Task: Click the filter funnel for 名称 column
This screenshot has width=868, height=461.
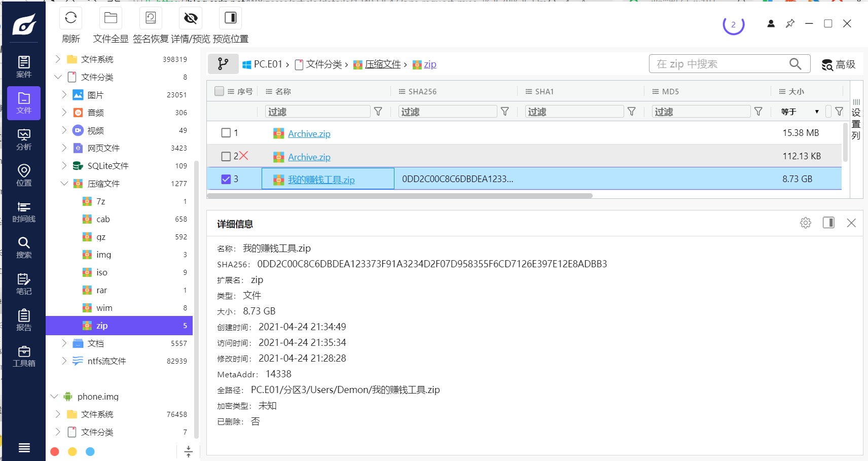Action: click(378, 112)
